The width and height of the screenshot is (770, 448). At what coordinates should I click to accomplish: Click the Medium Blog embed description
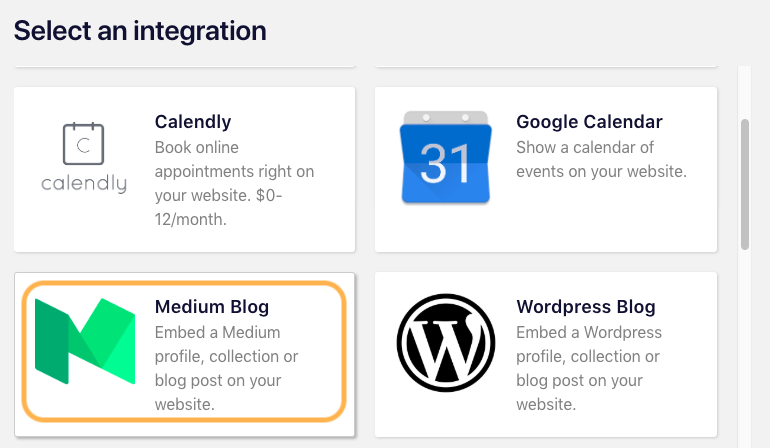pyautogui.click(x=226, y=368)
